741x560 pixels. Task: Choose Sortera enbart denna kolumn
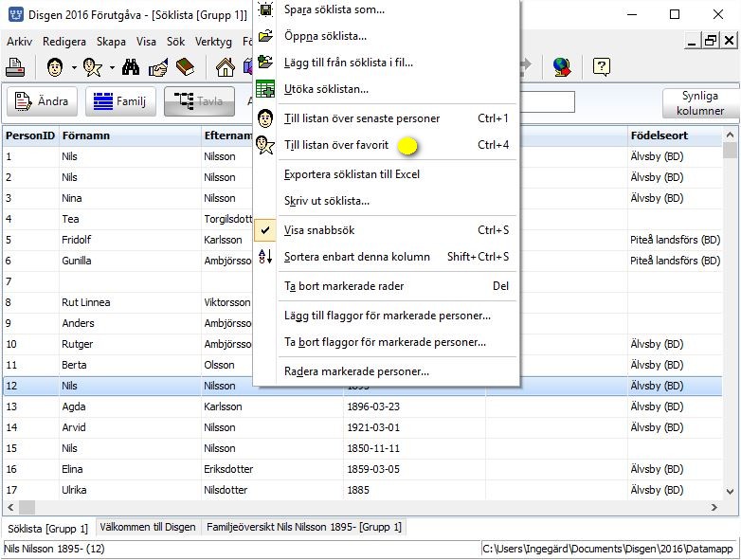(387, 256)
